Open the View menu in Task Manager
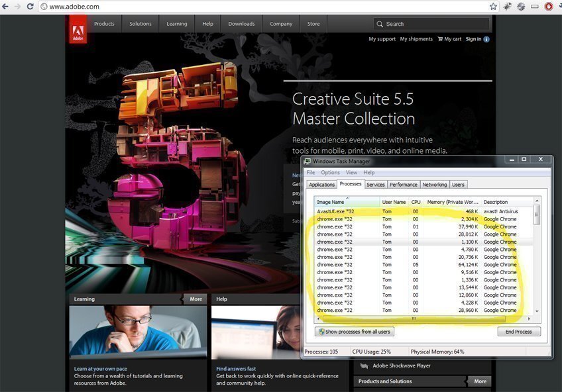 (x=351, y=172)
